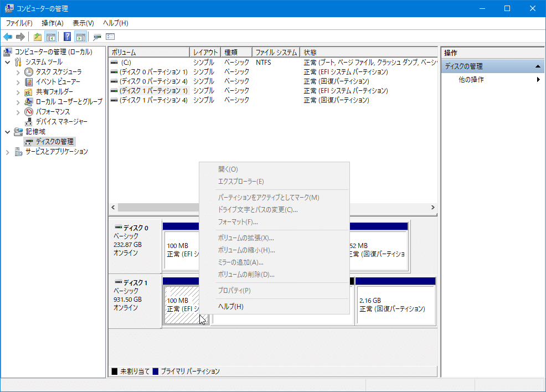The width and height of the screenshot is (546, 392).
Task: Click the blue Back arrow toolbar icon
Action: point(8,37)
